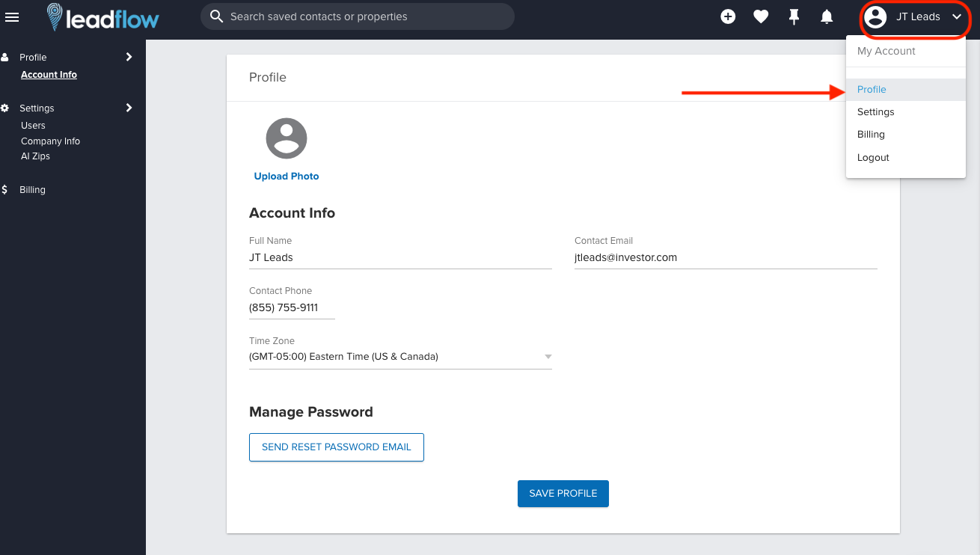Screen dimensions: 980x555
Task: Open Company Info in sidebar
Action: [x=50, y=141]
